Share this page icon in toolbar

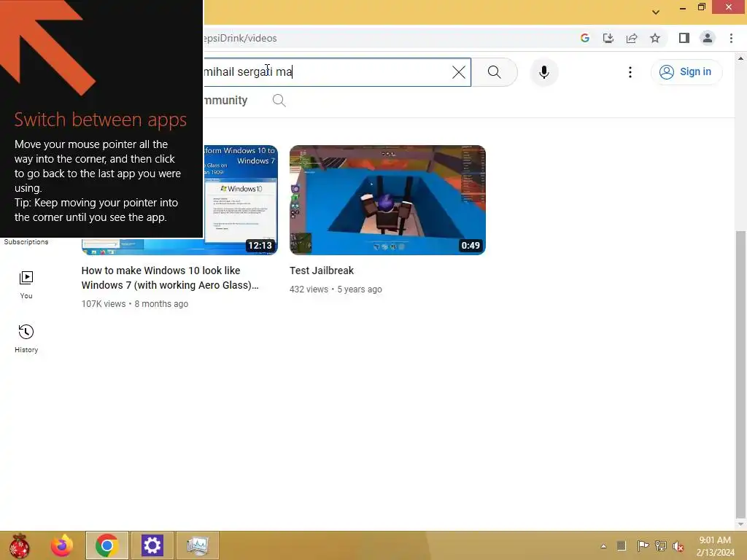point(632,38)
